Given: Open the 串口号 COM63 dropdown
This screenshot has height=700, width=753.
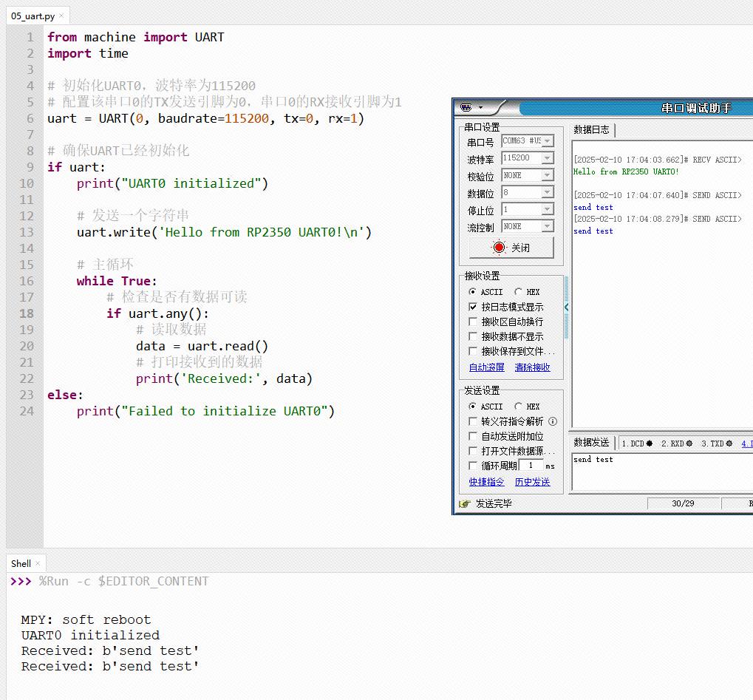Looking at the screenshot, I should 548,140.
